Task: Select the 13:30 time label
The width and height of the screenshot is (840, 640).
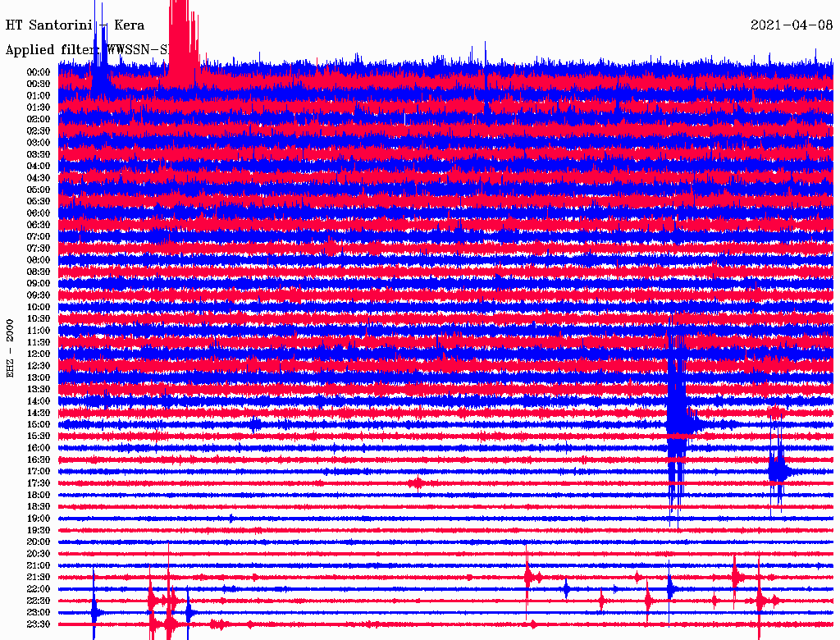Action: click(39, 390)
